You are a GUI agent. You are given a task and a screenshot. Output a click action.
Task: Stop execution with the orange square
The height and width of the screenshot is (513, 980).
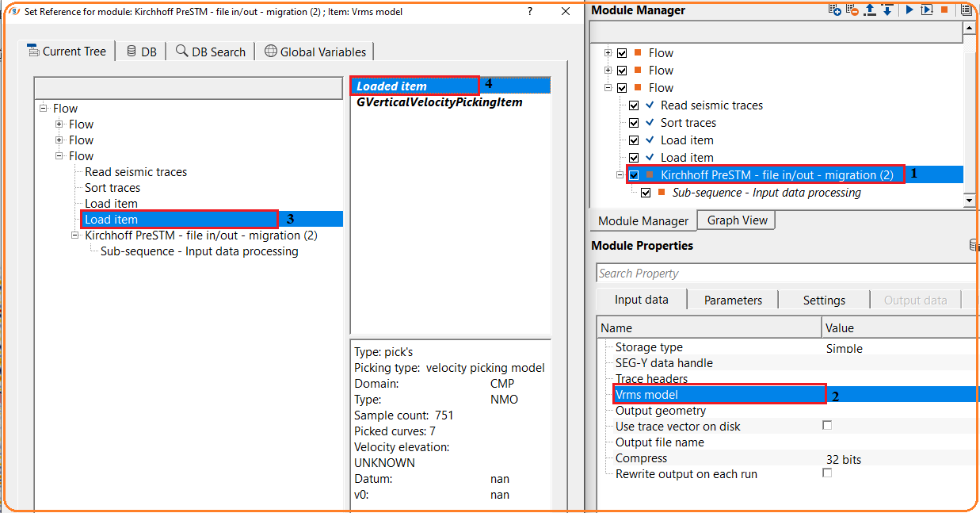coord(944,10)
